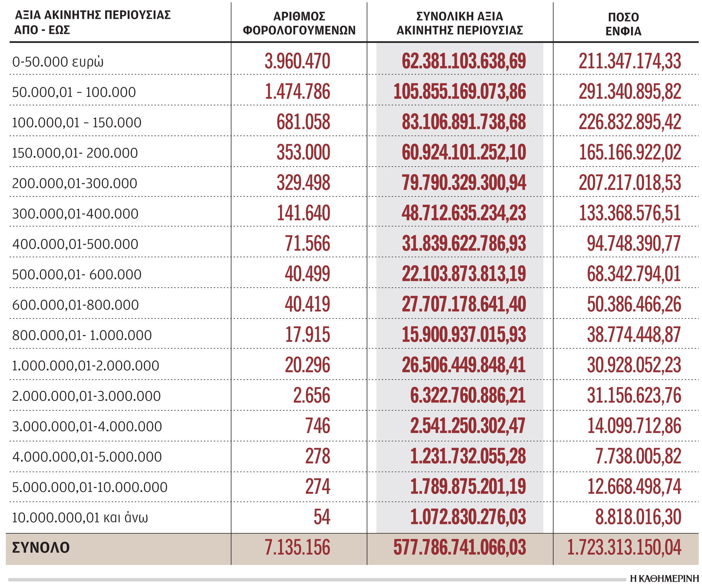Viewport: 702px width, 588px height.
Task: Click the value 3.960.470
Action: [x=297, y=61]
